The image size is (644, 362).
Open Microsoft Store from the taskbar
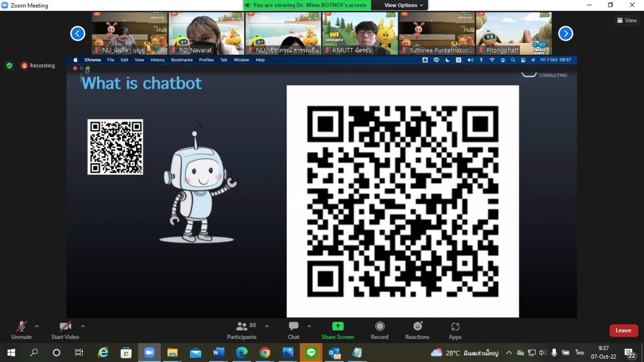point(126,352)
